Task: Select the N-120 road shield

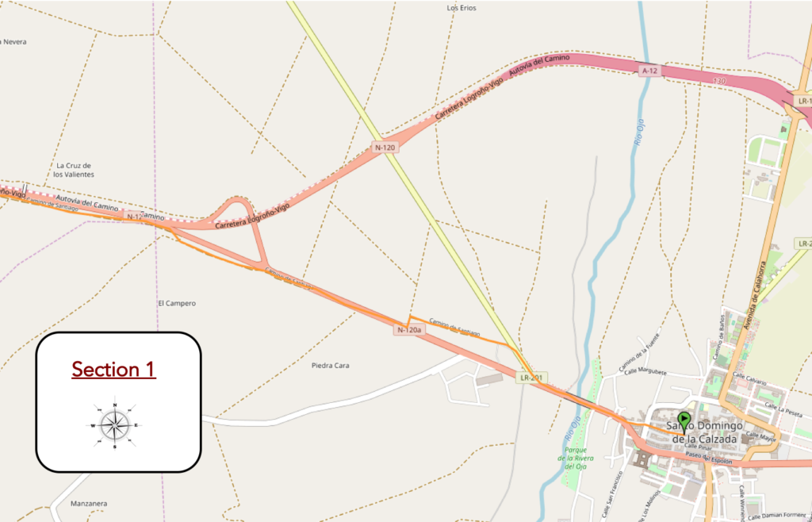Action: (385, 148)
